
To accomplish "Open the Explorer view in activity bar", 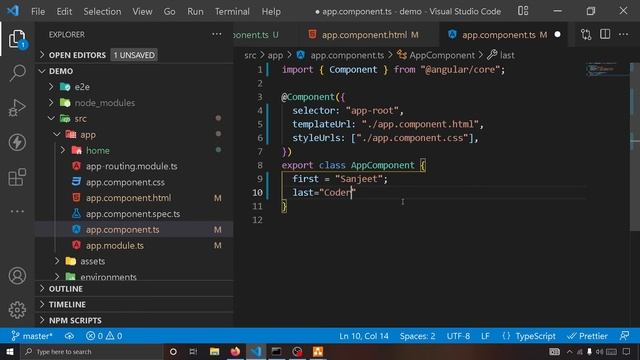I will tap(17, 39).
